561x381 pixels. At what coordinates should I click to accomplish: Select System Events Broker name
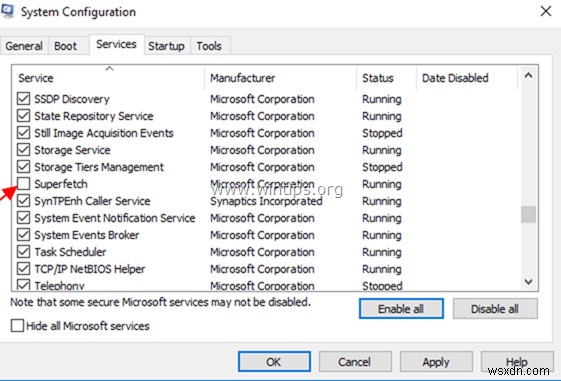[x=87, y=235]
